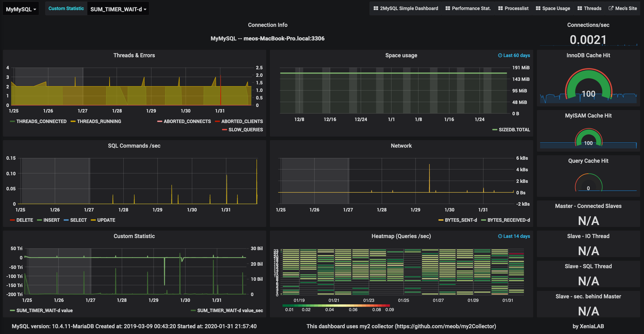Click the Performance Stat. dashboard grid icon
644x334 pixels.
(x=448, y=8)
